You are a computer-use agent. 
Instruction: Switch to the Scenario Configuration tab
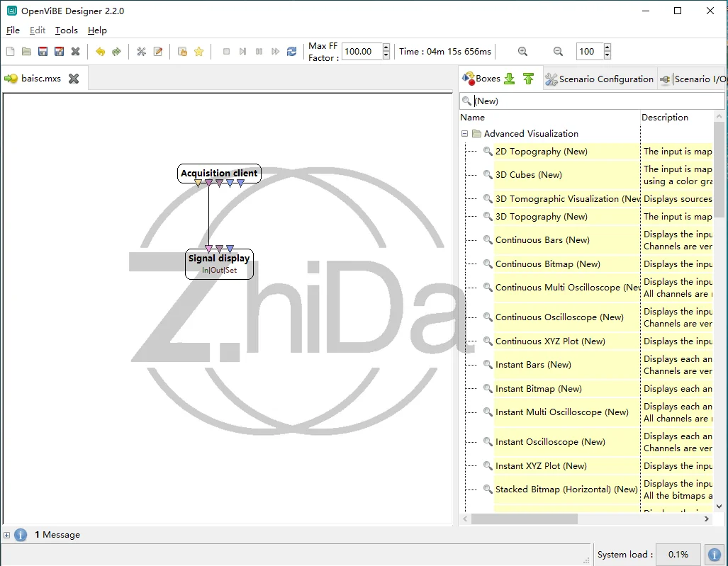(x=599, y=79)
